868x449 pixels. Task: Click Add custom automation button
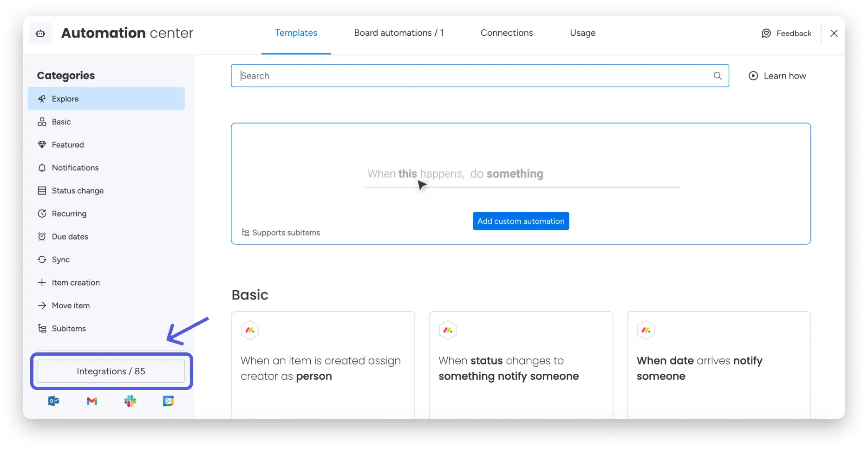click(x=521, y=221)
